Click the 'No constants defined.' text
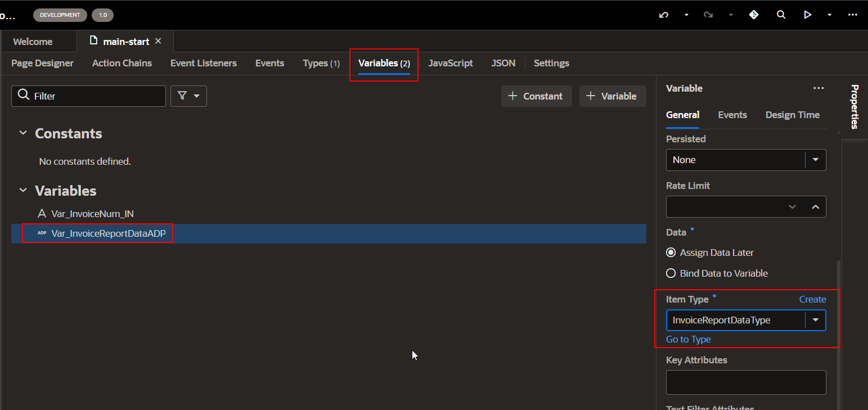The image size is (868, 410). (85, 161)
